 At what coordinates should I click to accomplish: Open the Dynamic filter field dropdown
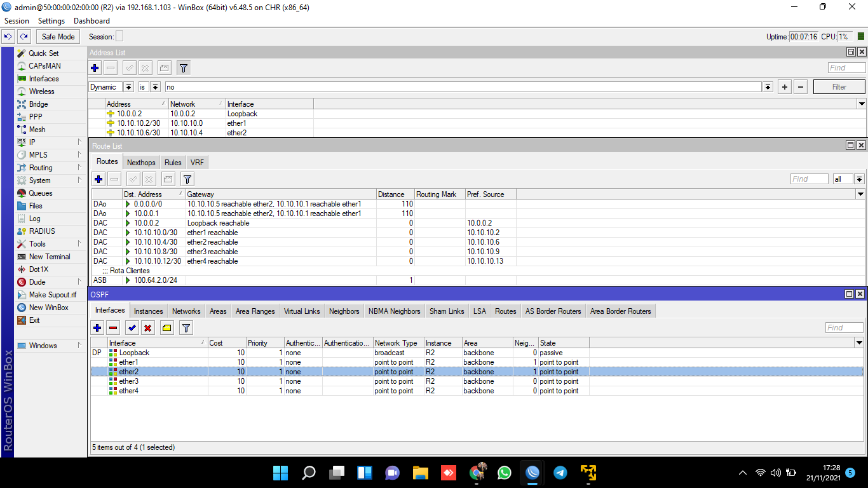pos(129,87)
